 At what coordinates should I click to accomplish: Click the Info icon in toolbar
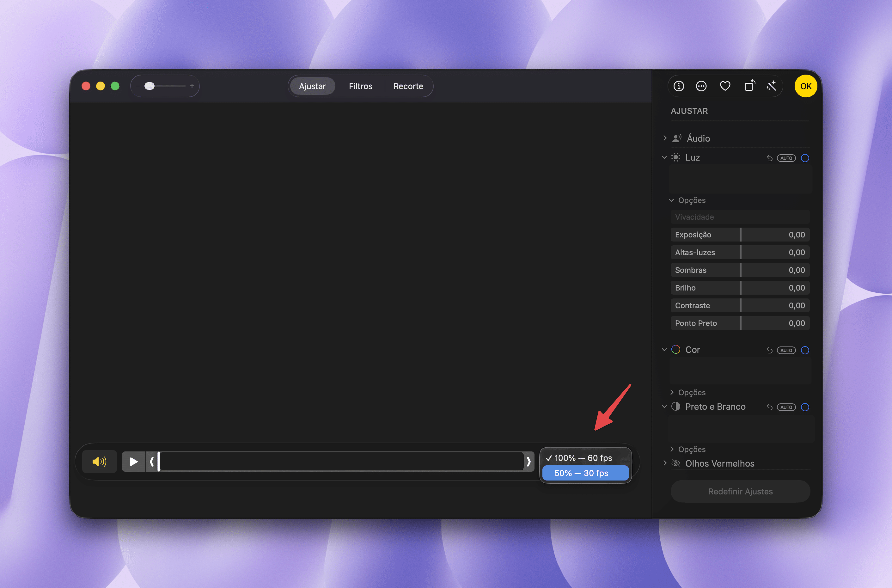coord(679,86)
